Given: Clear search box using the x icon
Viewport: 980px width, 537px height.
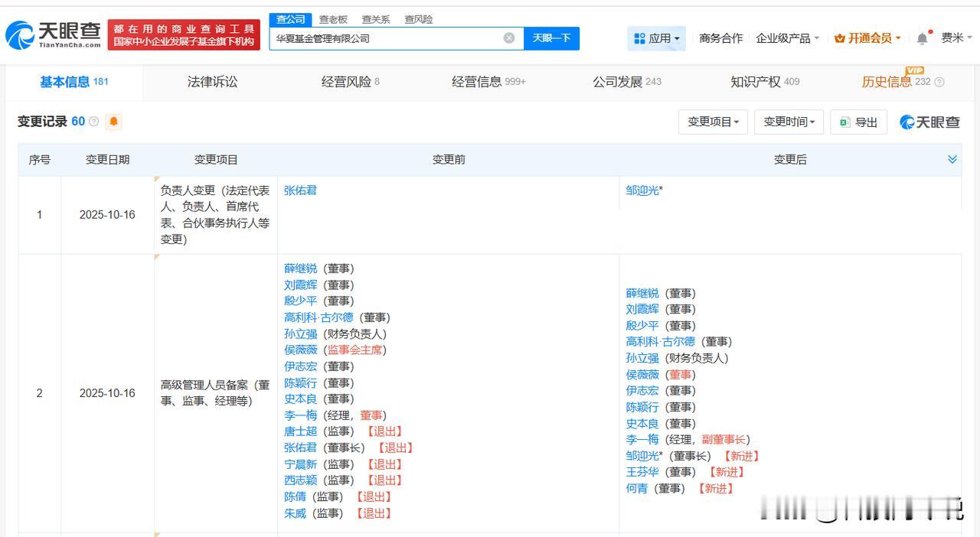Looking at the screenshot, I should 508,38.
